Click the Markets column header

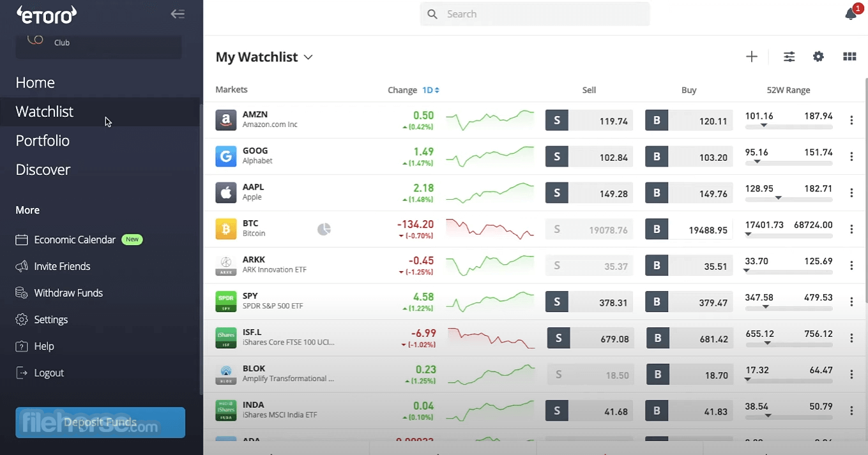(232, 90)
